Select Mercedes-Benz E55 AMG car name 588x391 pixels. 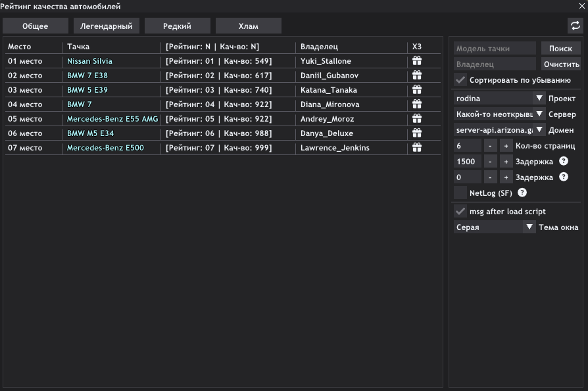[112, 119]
